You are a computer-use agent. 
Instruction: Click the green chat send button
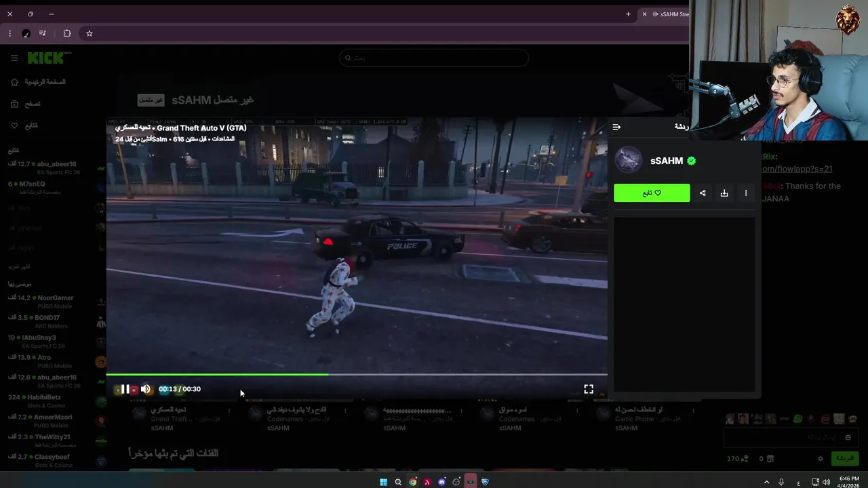[x=845, y=458]
